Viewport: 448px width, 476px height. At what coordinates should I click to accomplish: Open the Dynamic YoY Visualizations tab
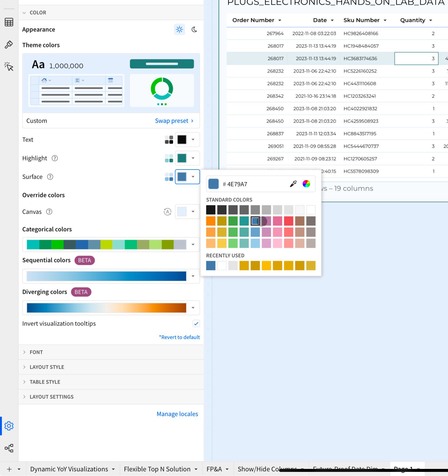69,469
